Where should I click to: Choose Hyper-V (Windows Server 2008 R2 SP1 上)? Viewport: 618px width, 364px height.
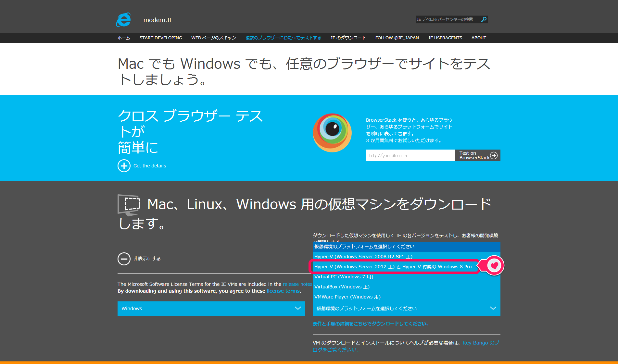(x=407, y=257)
